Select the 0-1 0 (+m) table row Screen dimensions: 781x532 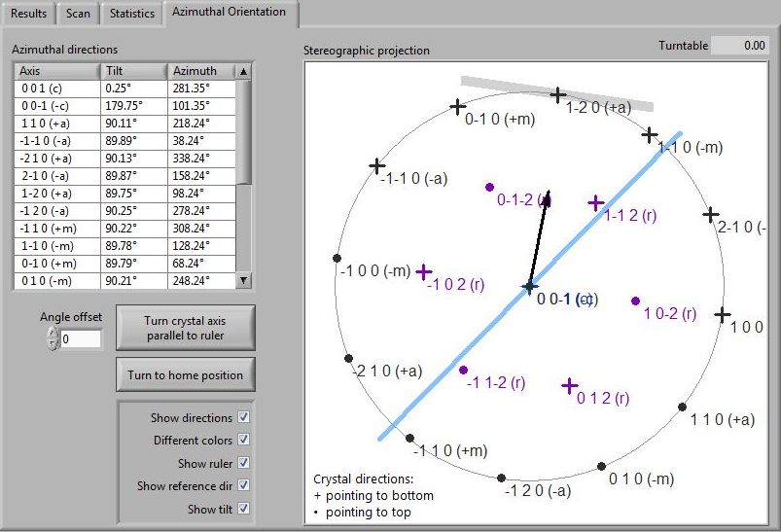pyautogui.click(x=125, y=264)
